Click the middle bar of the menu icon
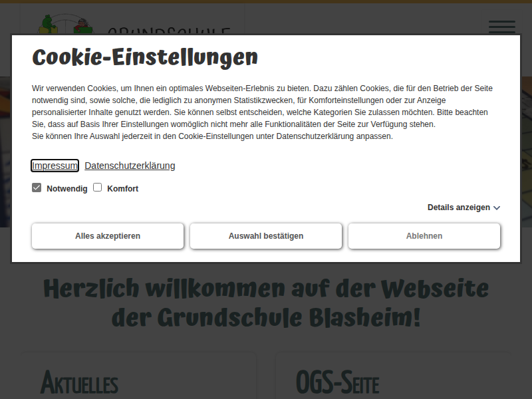This screenshot has width=532, height=399. pyautogui.click(x=502, y=27)
